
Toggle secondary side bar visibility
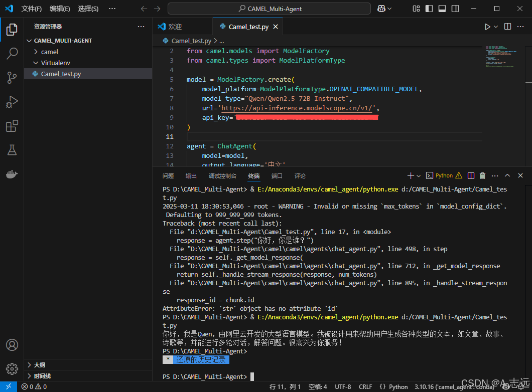[x=455, y=9]
